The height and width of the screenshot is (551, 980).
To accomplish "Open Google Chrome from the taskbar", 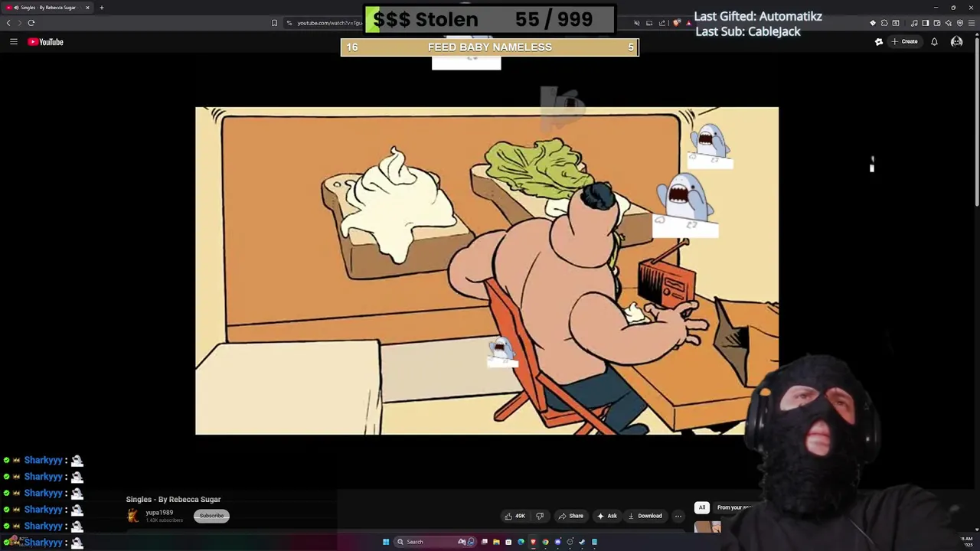I will pos(545,542).
